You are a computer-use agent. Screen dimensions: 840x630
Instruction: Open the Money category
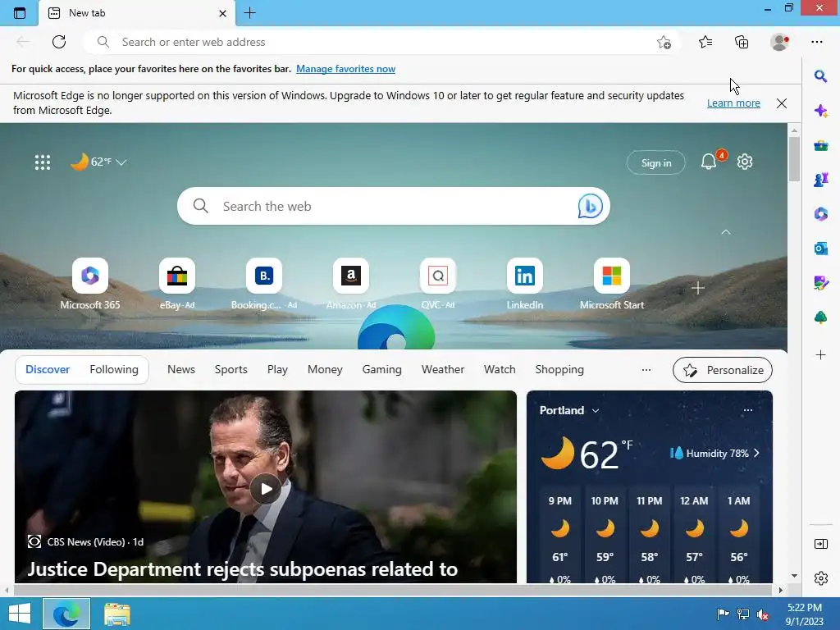[x=325, y=370]
